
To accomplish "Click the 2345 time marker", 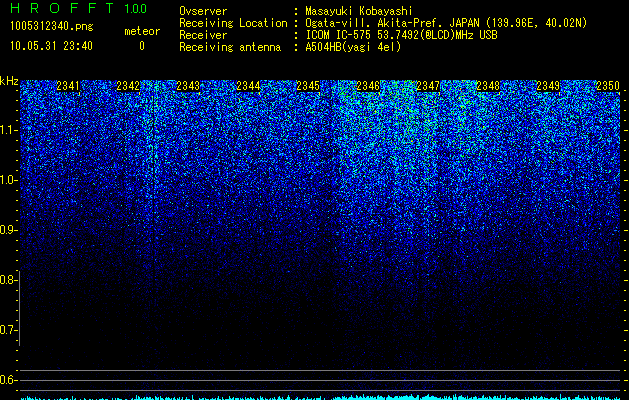I will (x=308, y=85).
